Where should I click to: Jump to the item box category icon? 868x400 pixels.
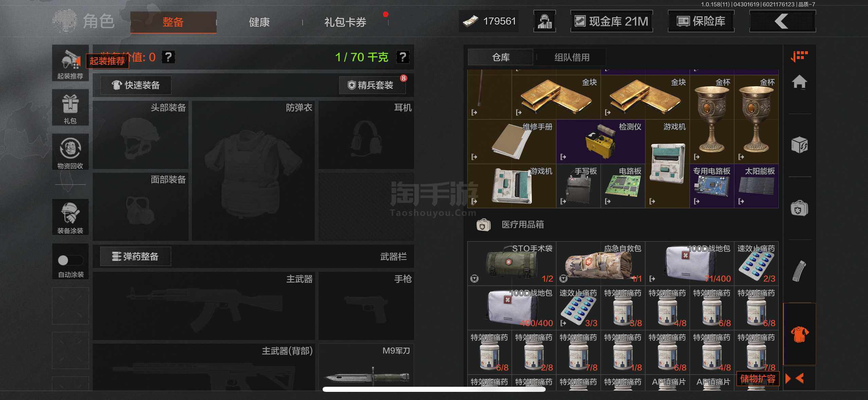click(799, 145)
